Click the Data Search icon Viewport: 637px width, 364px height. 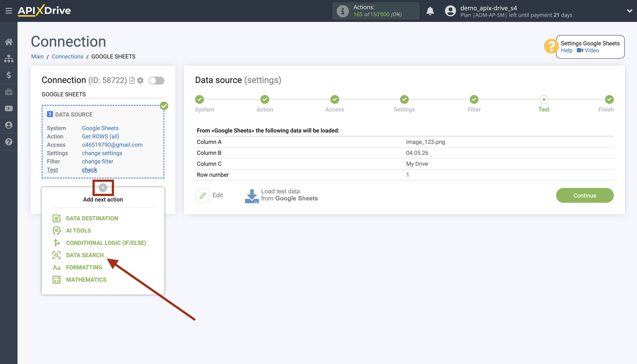[x=57, y=255]
